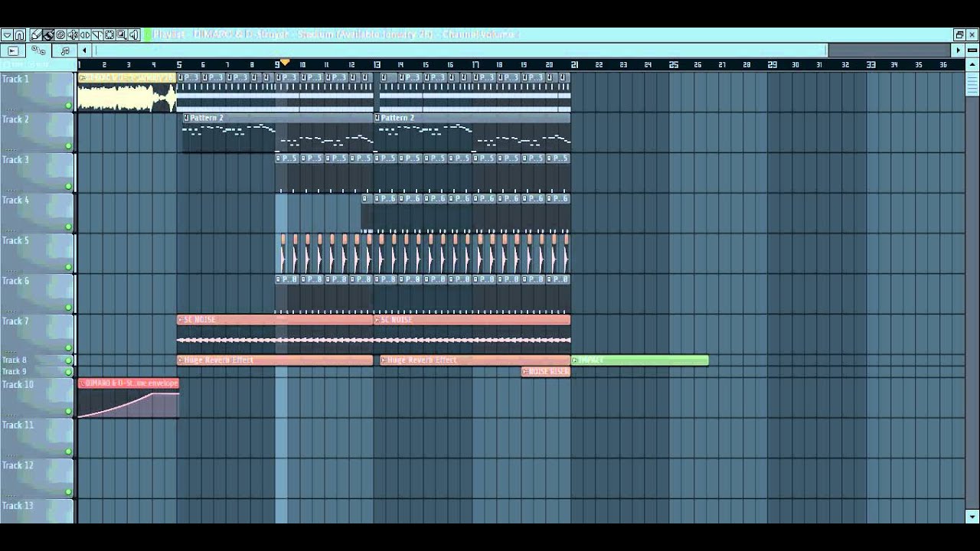980x551 pixels.
Task: Open the playlist options menu arrow
Action: point(7,35)
